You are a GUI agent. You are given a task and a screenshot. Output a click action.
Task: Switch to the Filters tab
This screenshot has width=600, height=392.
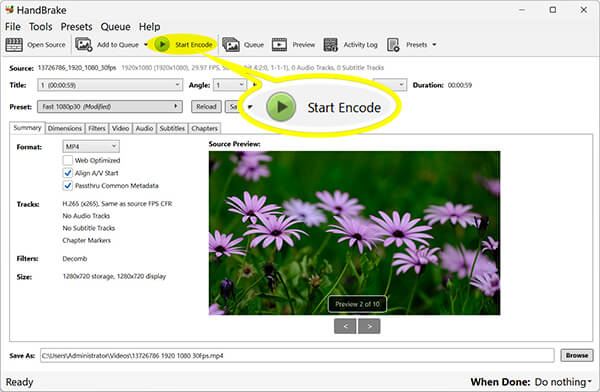click(97, 128)
